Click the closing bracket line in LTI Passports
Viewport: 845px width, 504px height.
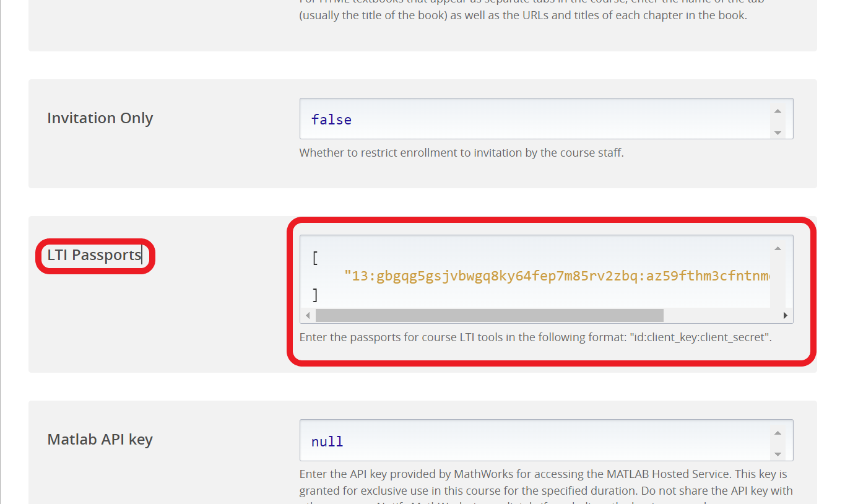(x=316, y=295)
